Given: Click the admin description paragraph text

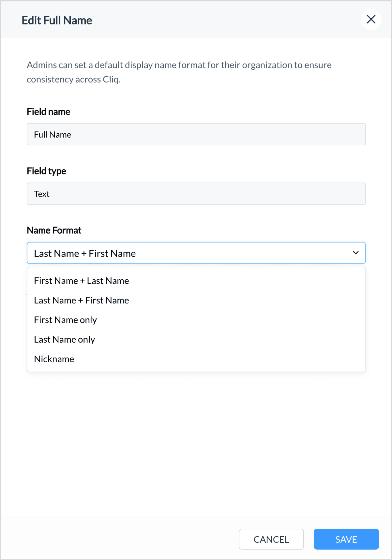Looking at the screenshot, I should coord(179,72).
